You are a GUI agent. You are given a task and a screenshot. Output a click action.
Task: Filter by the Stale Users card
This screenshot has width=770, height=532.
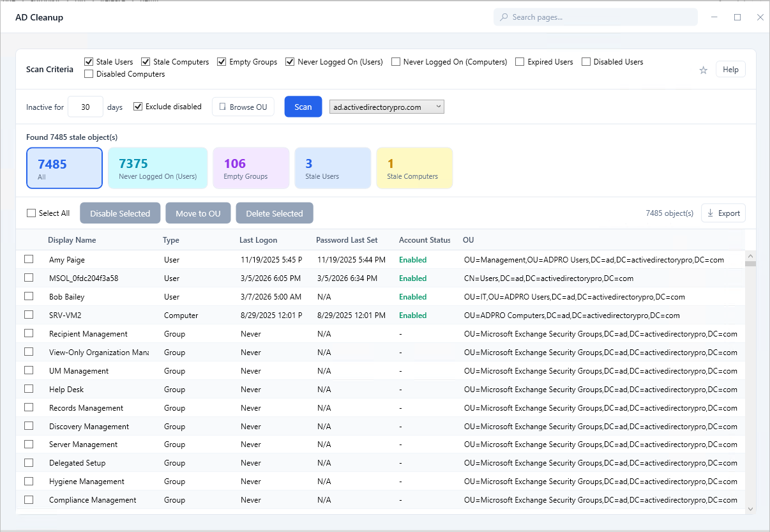pos(333,168)
